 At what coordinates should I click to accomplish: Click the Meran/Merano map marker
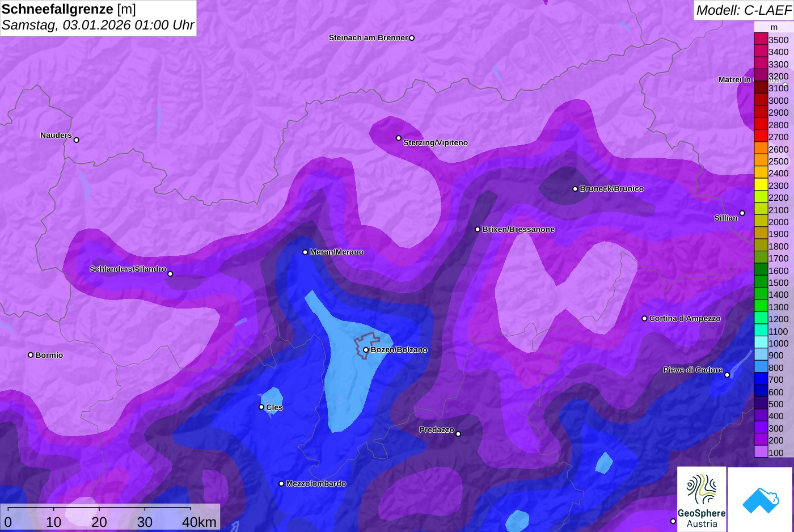(305, 252)
